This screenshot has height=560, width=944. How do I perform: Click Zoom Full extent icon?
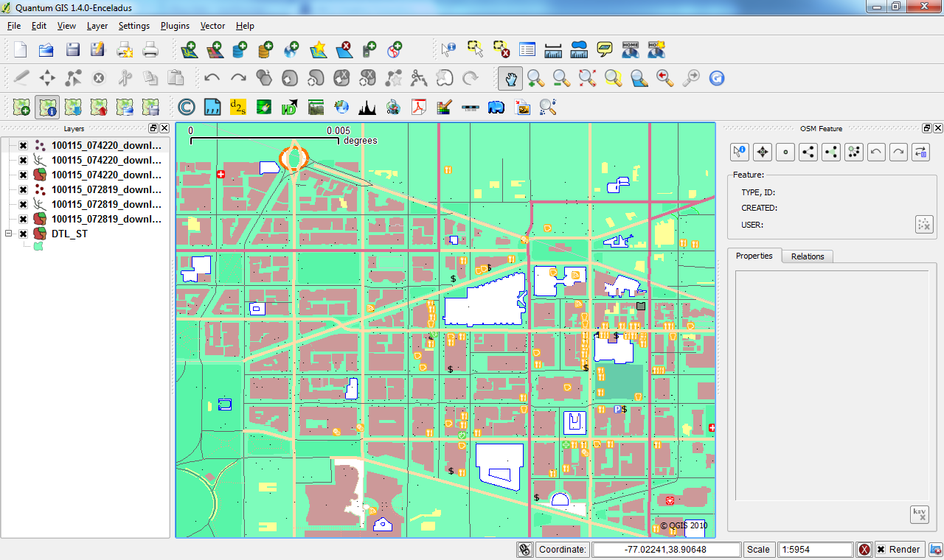587,77
